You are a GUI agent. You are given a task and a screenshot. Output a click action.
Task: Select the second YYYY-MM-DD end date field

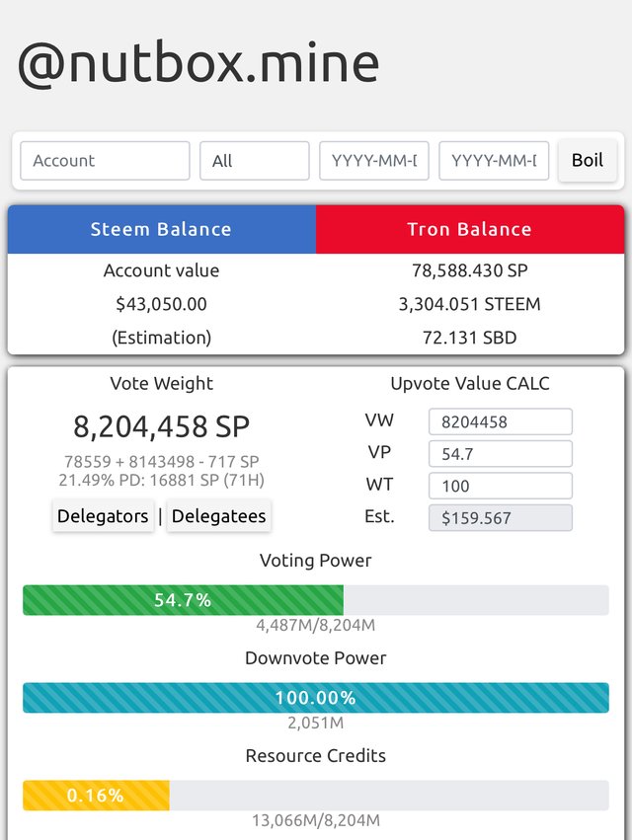494,161
